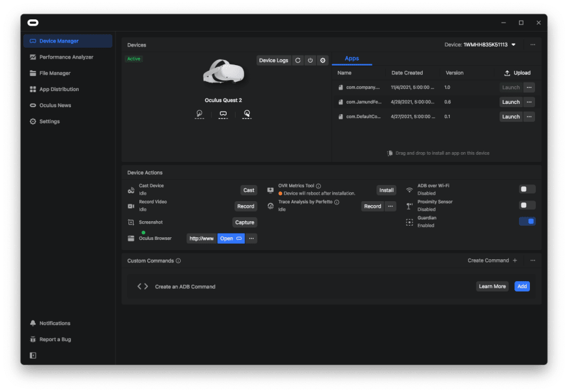Click the Upload app button
The width and height of the screenshot is (568, 392).
517,73
